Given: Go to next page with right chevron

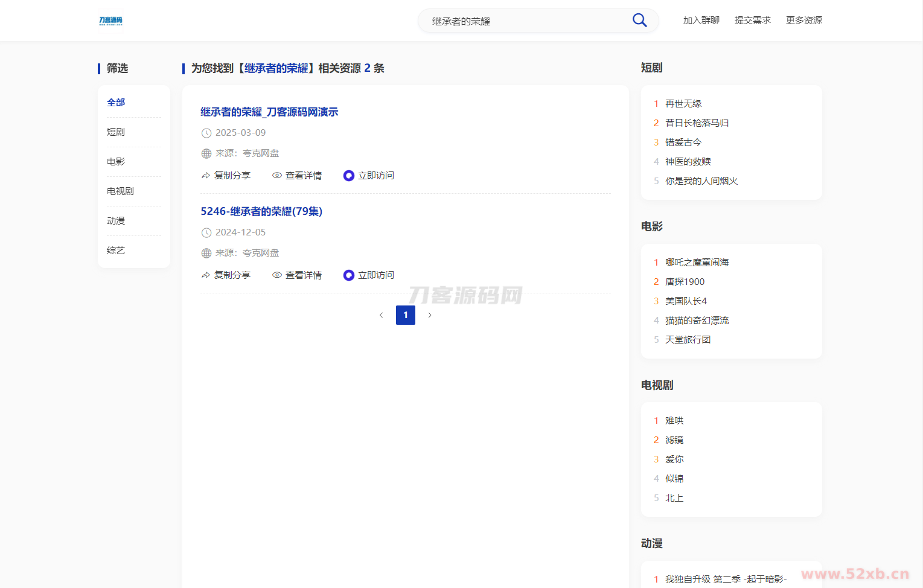Looking at the screenshot, I should tap(430, 315).
